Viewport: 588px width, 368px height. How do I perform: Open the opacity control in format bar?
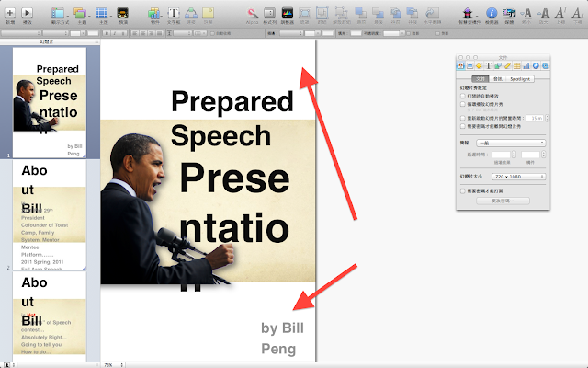tap(392, 33)
